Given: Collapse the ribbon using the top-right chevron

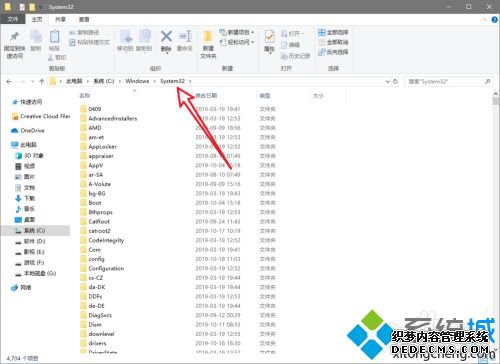Looking at the screenshot, I should [485, 20].
